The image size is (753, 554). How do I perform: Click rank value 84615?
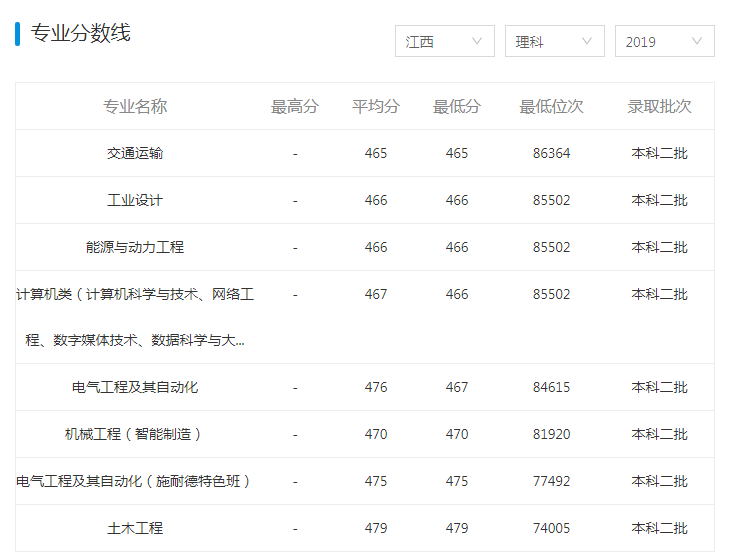click(x=551, y=387)
